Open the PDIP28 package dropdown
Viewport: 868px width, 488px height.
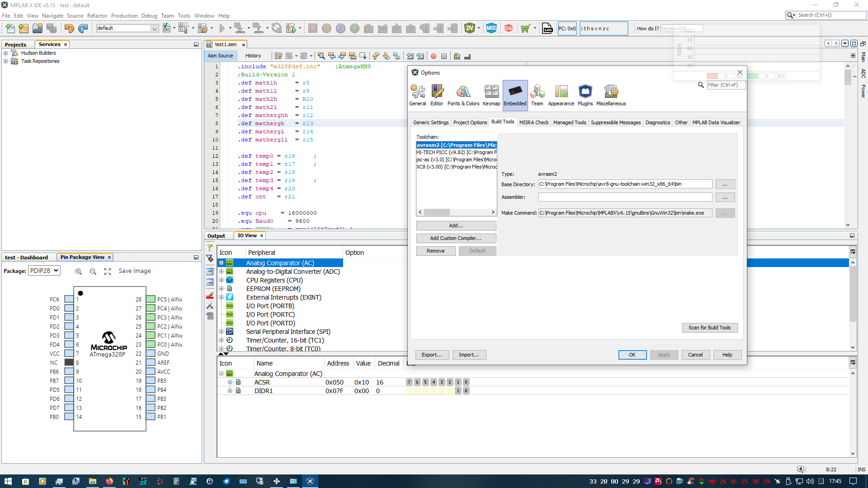point(44,271)
